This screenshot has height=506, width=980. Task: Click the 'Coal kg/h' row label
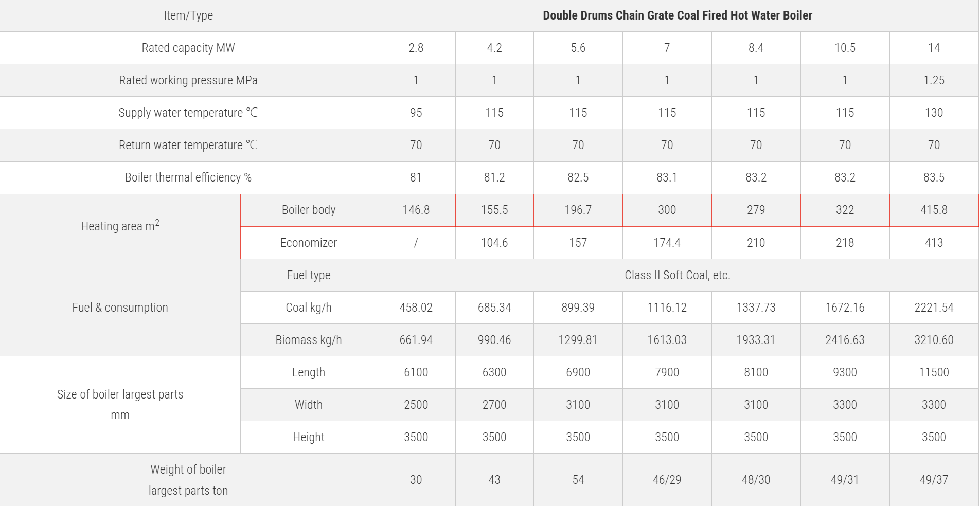click(x=309, y=308)
